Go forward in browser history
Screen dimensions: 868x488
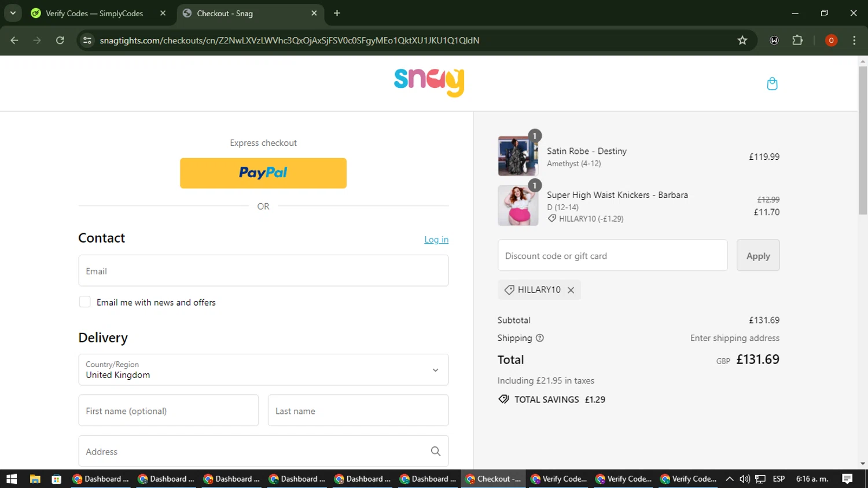tap(37, 41)
